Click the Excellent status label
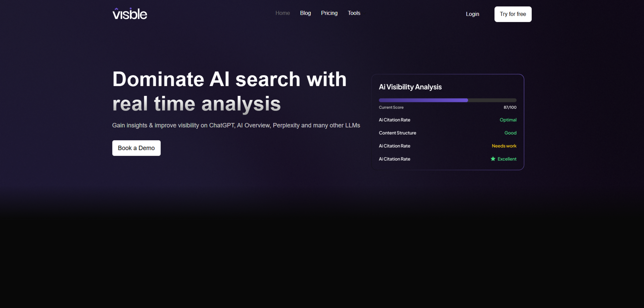 (506, 159)
